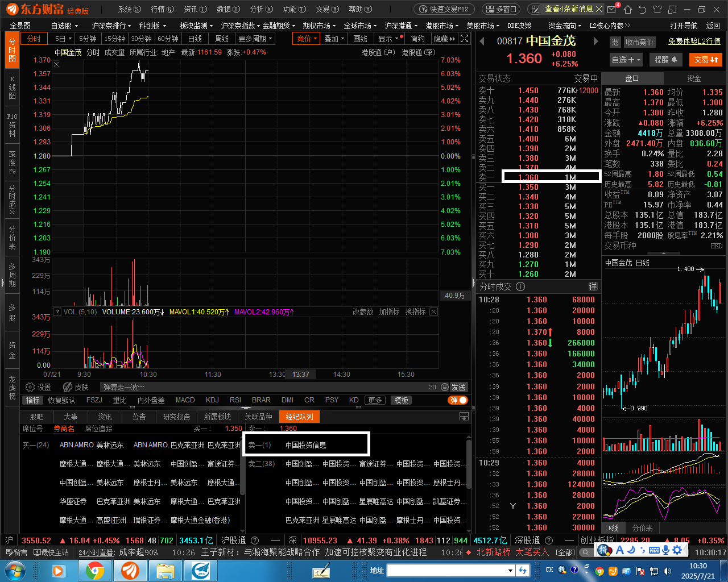The width and height of the screenshot is (728, 582).
Task: Open the skin shirt icon in title bar
Action: (x=657, y=9)
